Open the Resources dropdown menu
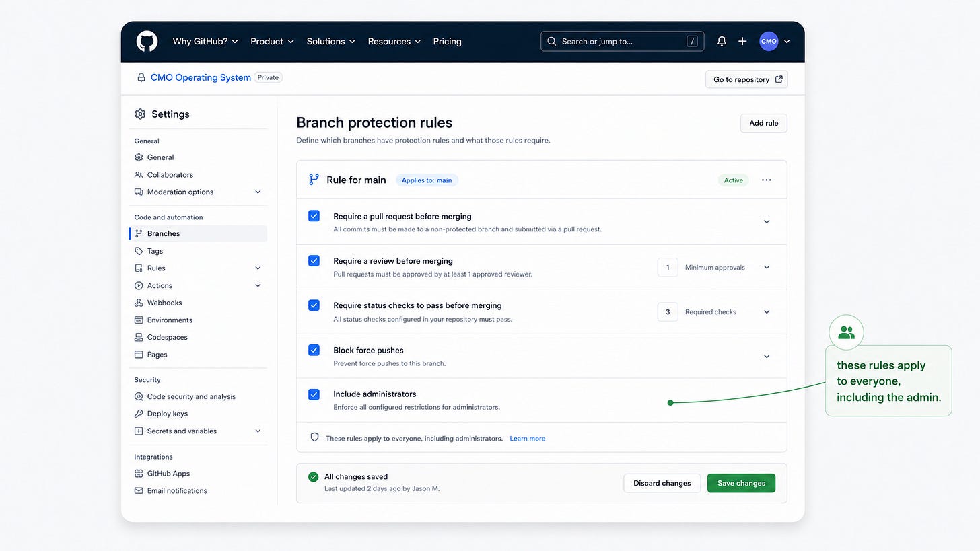 coord(394,41)
